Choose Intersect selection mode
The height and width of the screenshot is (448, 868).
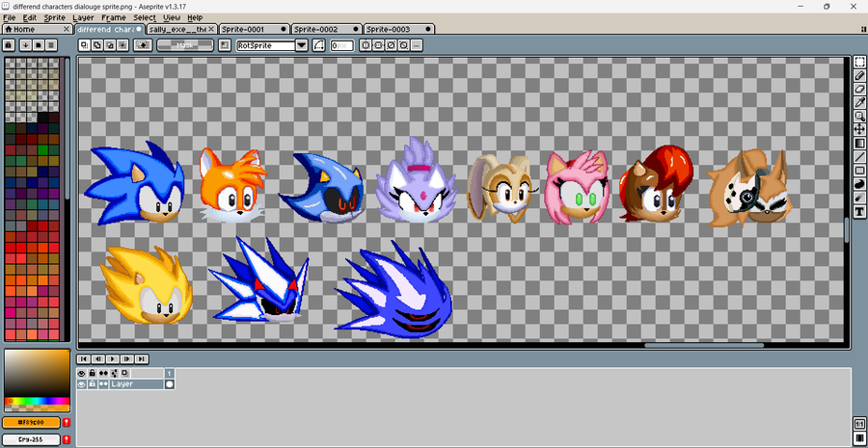tap(122, 45)
